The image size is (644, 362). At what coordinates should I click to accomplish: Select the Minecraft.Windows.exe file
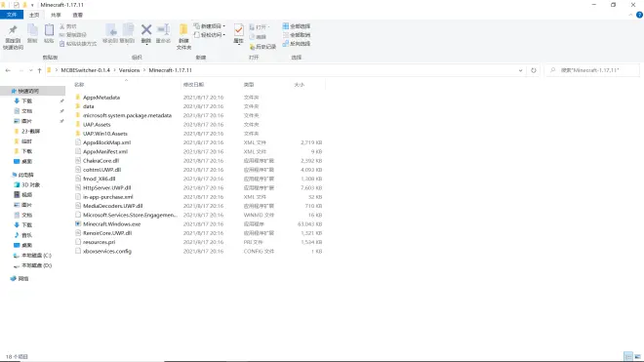111,224
